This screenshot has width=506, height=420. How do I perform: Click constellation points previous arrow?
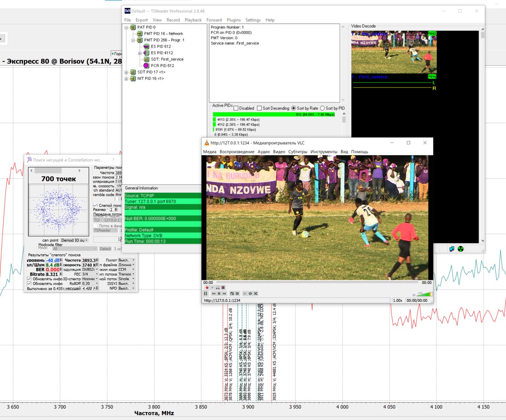click(32, 170)
